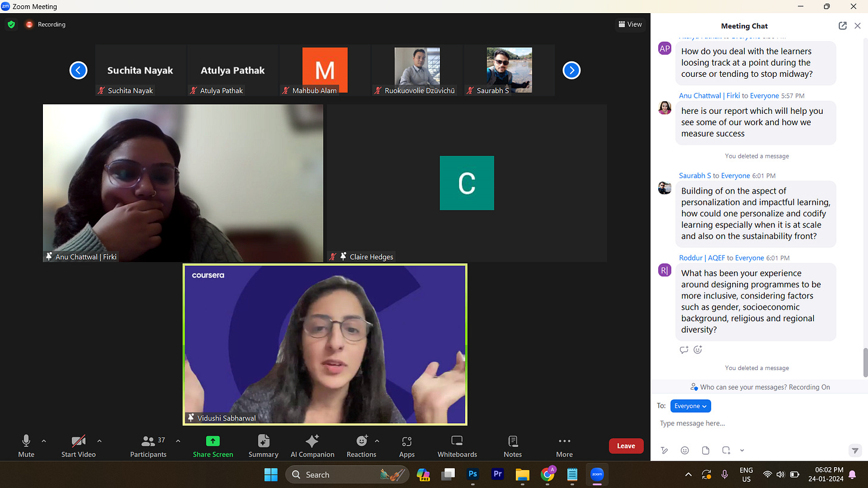Close the Meeting Chat panel
The width and height of the screenshot is (868, 488).
point(858,26)
